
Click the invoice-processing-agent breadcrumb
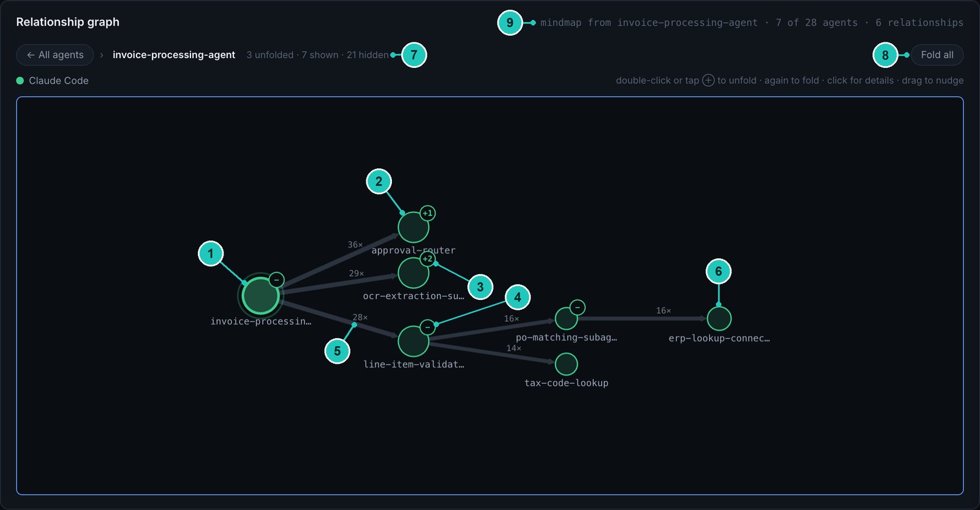(174, 55)
